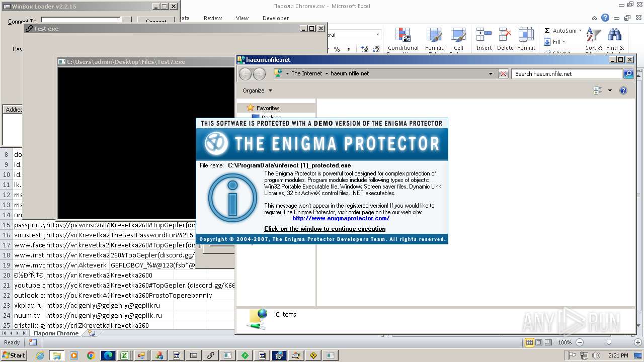Click Forward arrow in haeum.nfile.net window

[259, 74]
